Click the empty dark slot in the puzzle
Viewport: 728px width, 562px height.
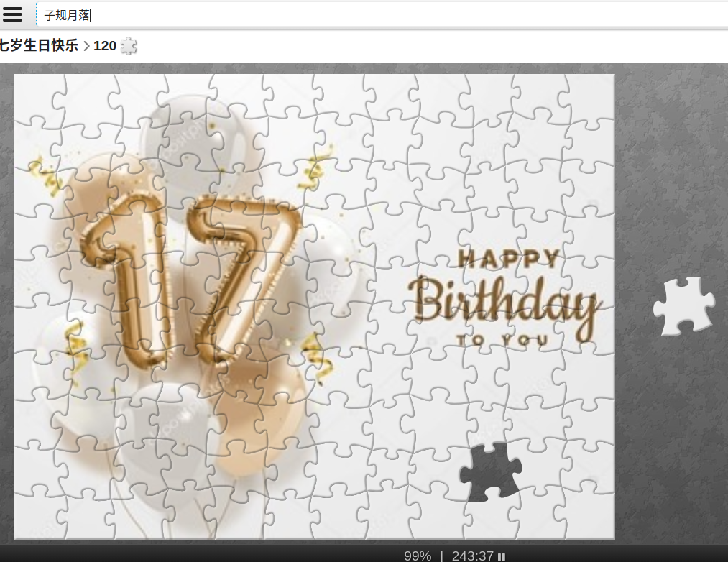tap(491, 472)
